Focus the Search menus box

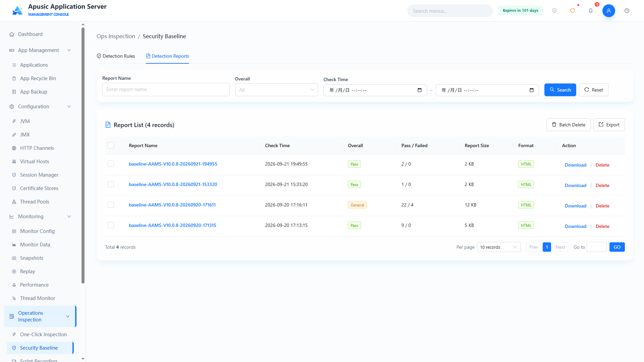pos(450,11)
